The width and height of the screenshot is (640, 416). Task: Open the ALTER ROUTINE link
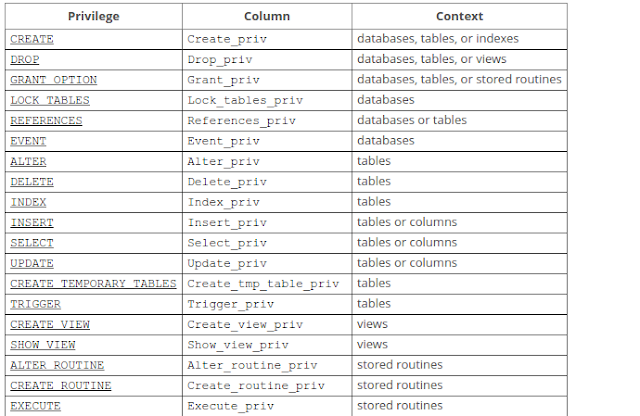coord(57,366)
